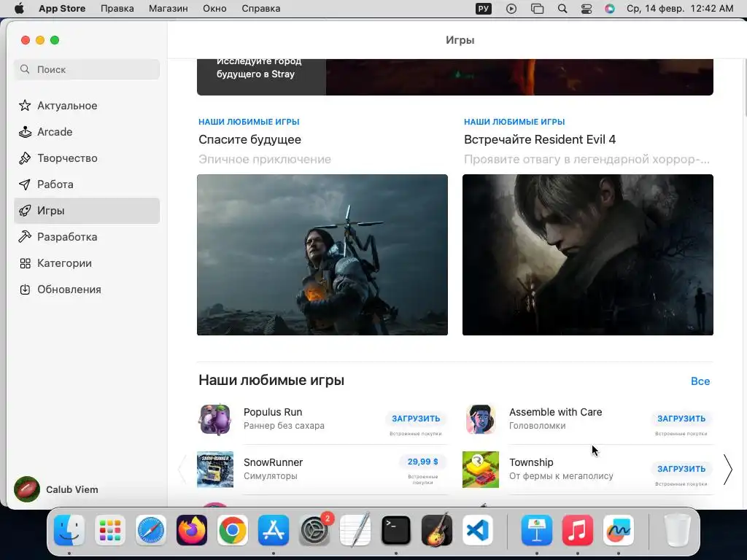The width and height of the screenshot is (747, 560).
Task: Open Spotlight search in the menu bar
Action: (562, 9)
